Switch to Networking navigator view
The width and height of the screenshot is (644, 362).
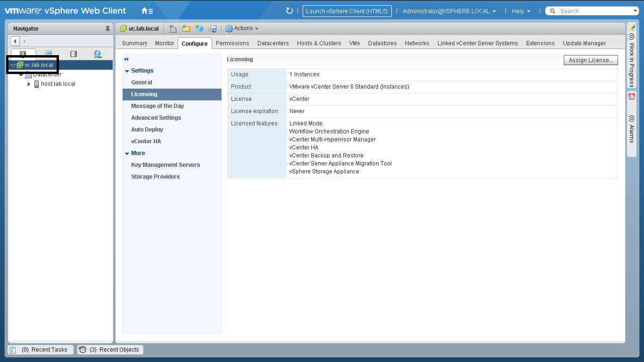(98, 54)
